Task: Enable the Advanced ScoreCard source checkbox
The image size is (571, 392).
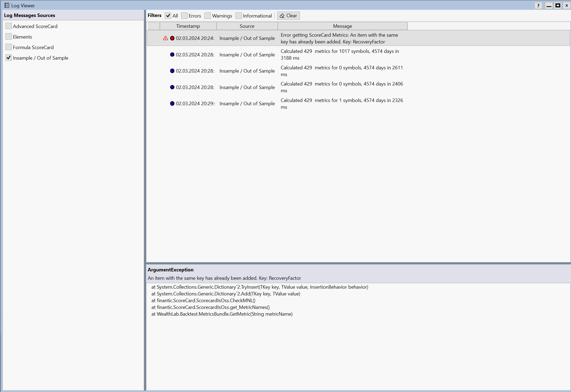Action: [x=9, y=26]
